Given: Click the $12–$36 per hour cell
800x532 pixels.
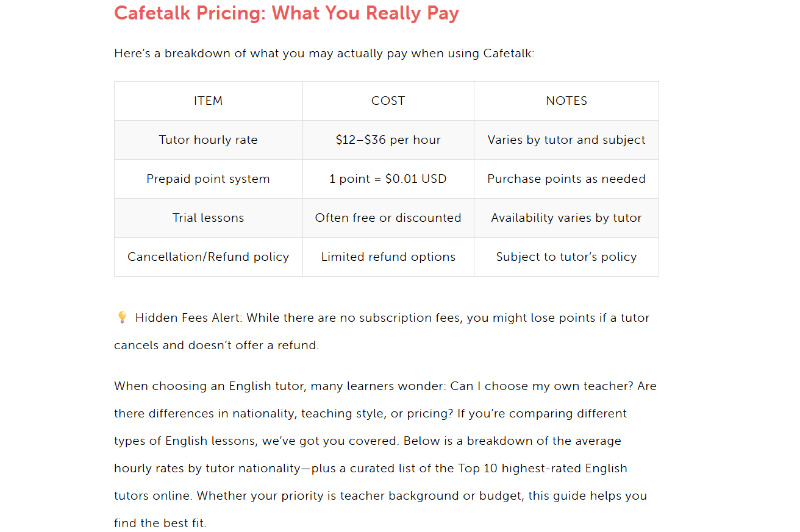Looking at the screenshot, I should [388, 140].
